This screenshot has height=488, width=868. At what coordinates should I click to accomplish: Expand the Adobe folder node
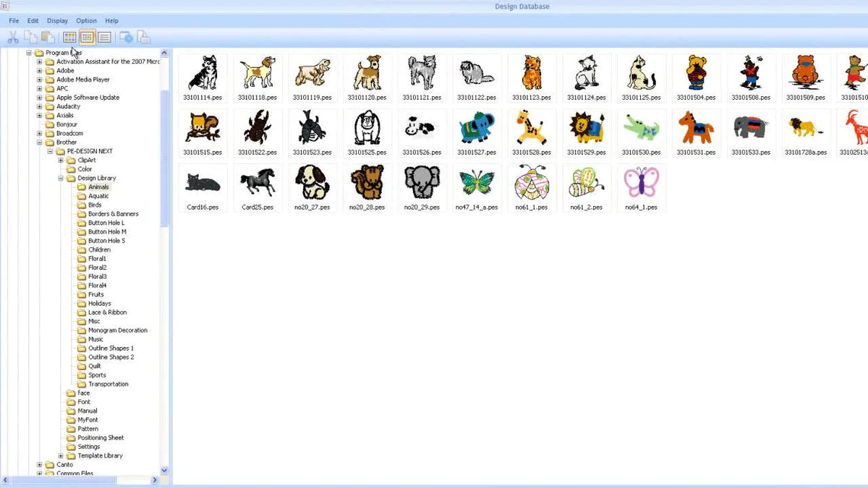[40, 71]
